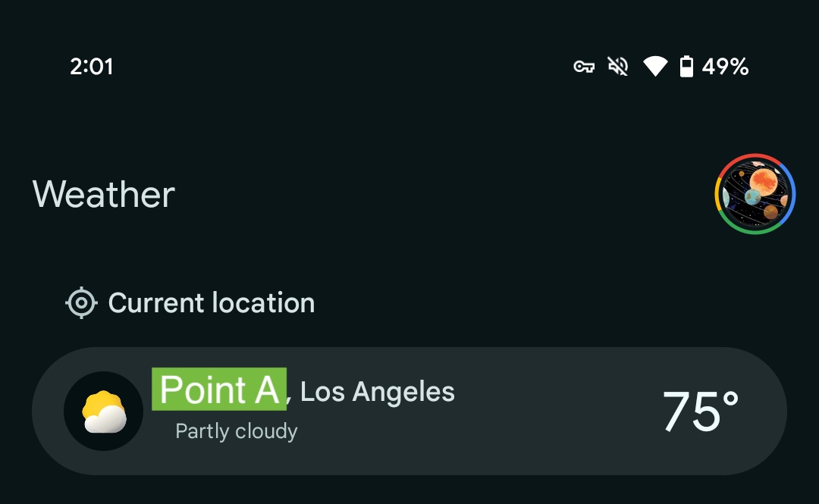This screenshot has width=819, height=504.
Task: Select the 49% battery percentage text
Action: click(725, 67)
